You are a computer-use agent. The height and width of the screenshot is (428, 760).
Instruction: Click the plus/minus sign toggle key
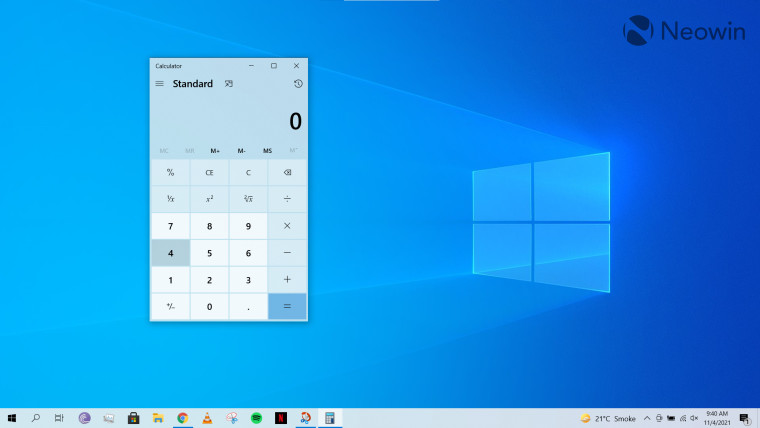171,306
